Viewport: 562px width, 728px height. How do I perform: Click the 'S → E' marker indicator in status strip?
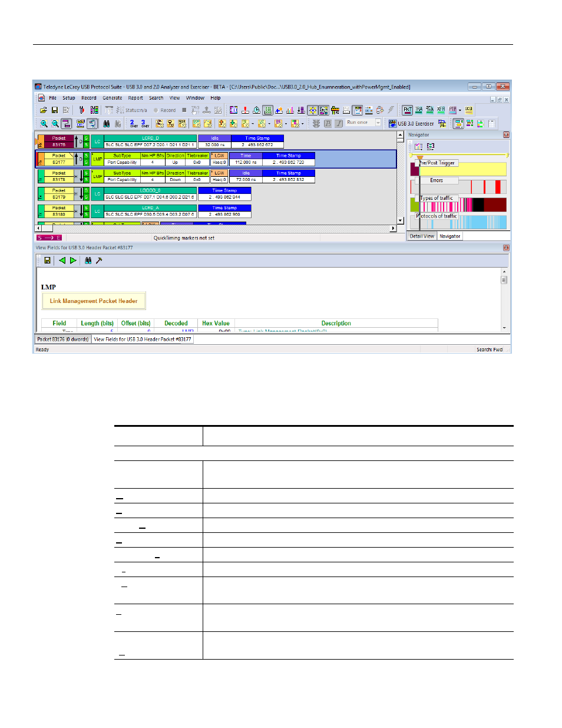49,238
